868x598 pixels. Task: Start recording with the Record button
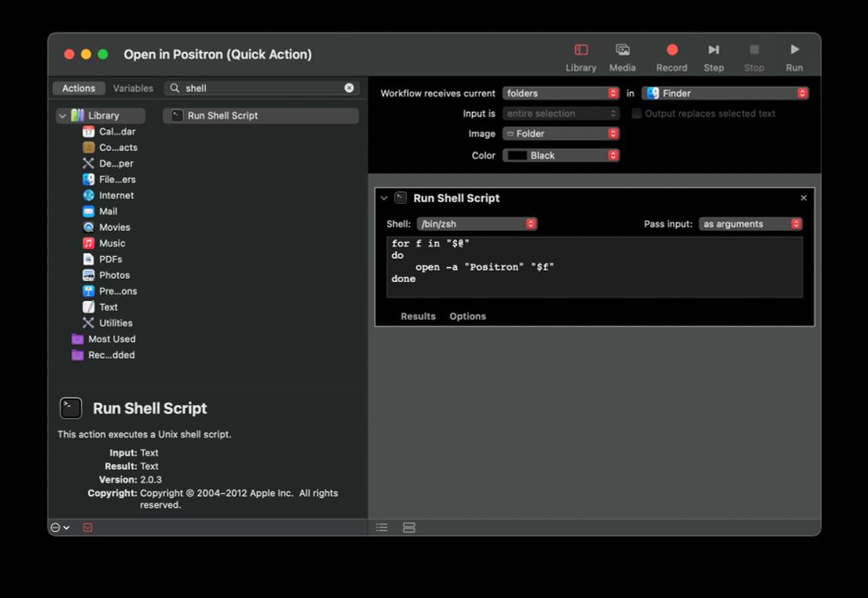[672, 57]
